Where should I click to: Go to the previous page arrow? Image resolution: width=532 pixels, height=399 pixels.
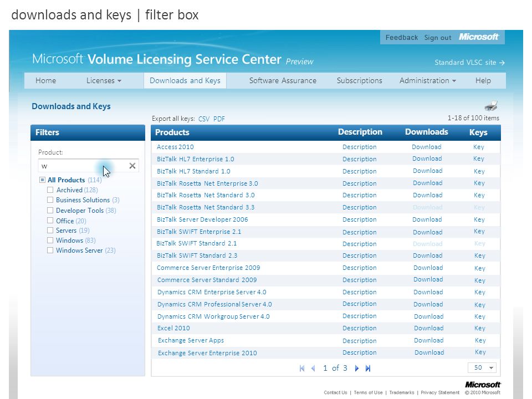coord(313,368)
